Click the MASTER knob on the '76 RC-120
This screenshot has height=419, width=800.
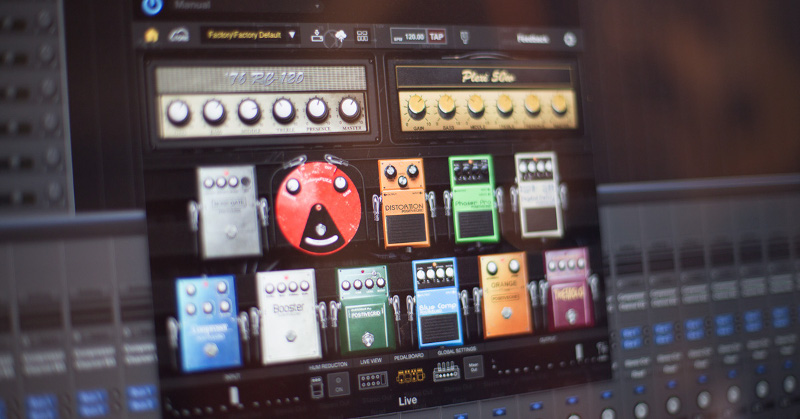click(x=349, y=109)
